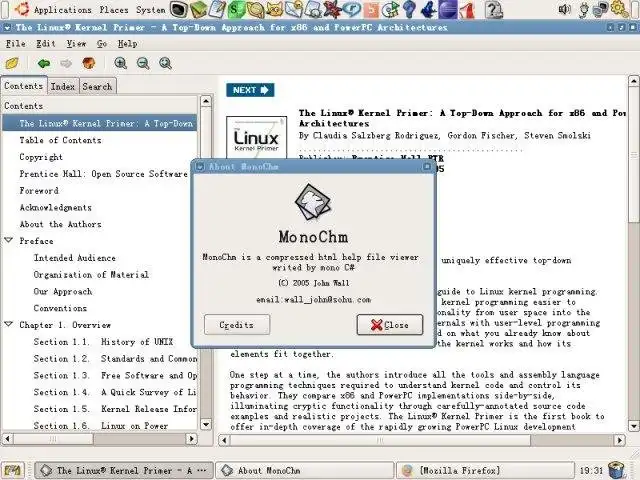Open Section 1.1. History of UNIX
The width and height of the screenshot is (640, 480).
[103, 342]
